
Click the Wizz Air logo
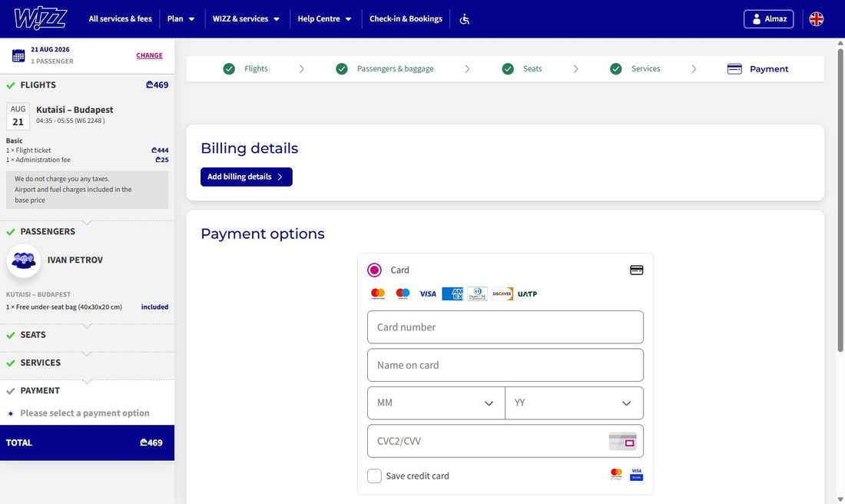tap(41, 18)
